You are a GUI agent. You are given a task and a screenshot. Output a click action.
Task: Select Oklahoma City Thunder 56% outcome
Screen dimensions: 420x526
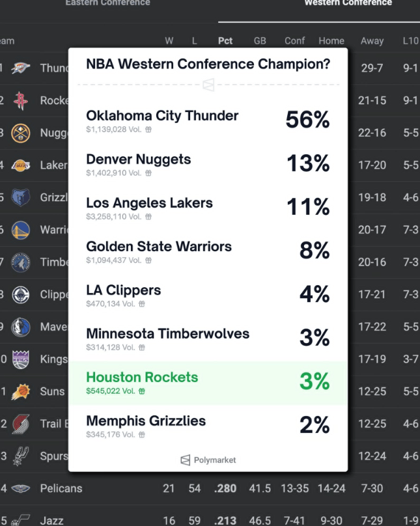[307, 120]
